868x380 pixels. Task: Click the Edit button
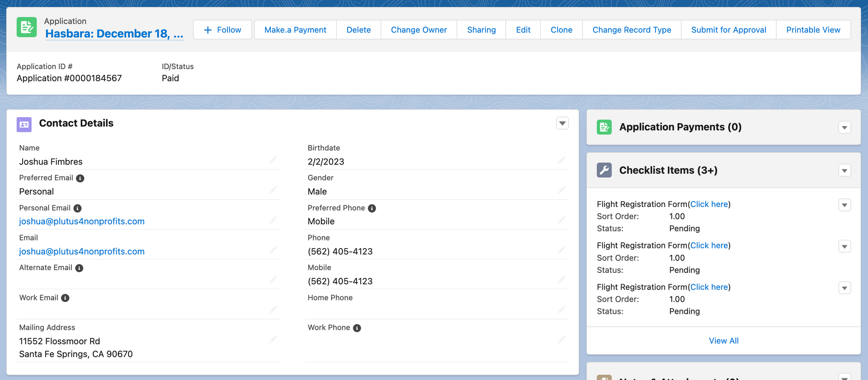click(523, 30)
